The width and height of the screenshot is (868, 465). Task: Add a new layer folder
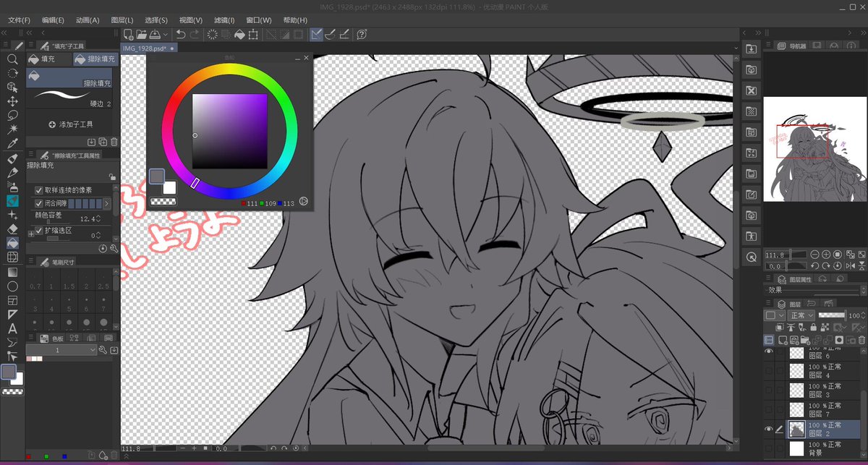coord(804,339)
